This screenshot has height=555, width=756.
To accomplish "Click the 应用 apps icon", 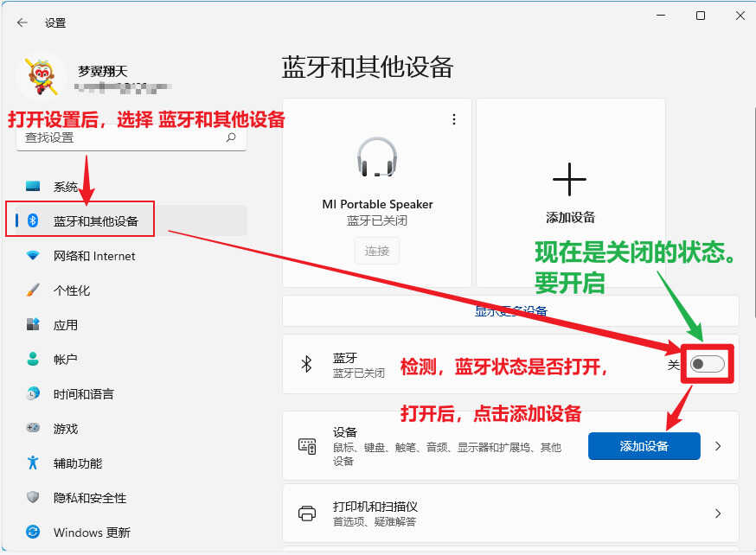I will pos(33,324).
